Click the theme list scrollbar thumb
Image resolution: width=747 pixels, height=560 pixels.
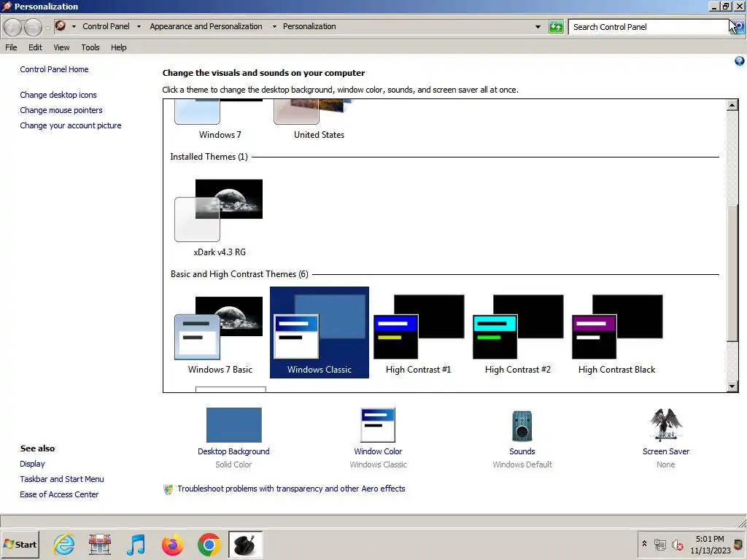click(732, 273)
